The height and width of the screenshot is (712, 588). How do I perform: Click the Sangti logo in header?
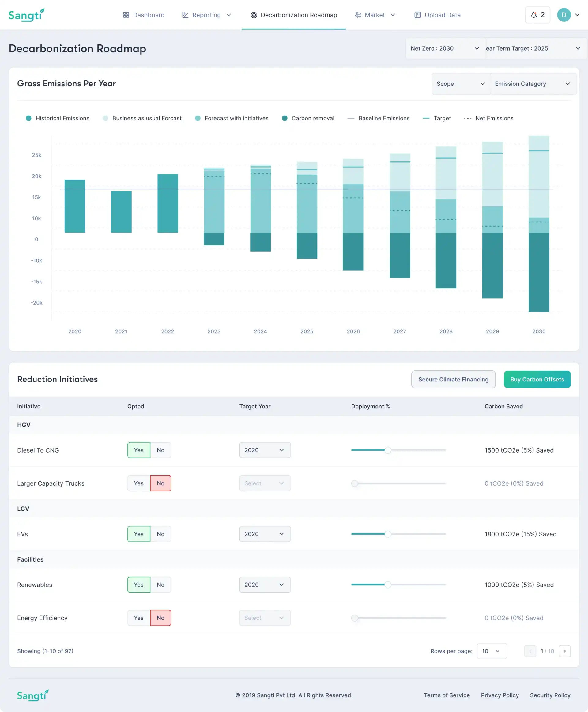coord(26,15)
